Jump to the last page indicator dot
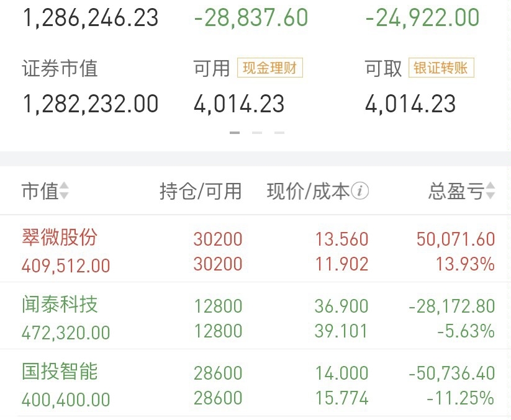Screen dimensions: 511x420 pos(279,133)
